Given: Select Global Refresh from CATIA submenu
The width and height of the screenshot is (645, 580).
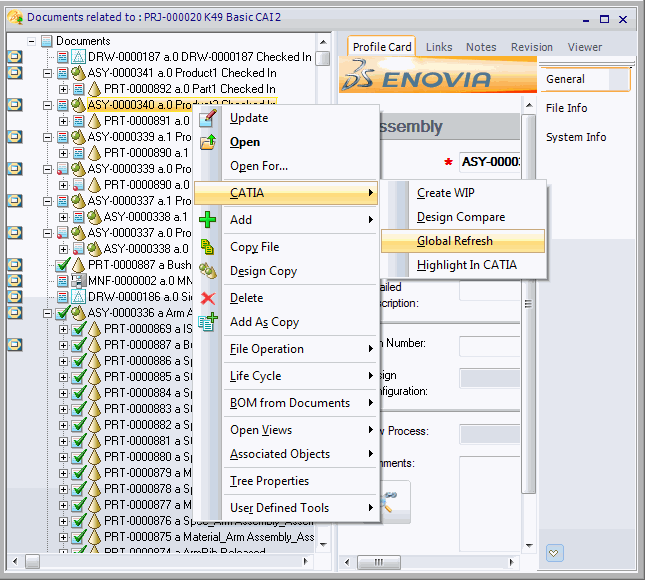Looking at the screenshot, I should [x=455, y=241].
